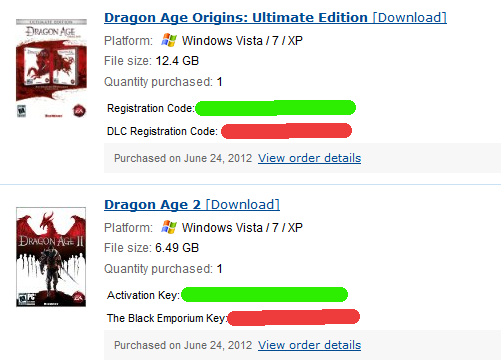The height and width of the screenshot is (364, 501).
Task: View order details for Dragon Age 2
Action: tap(309, 345)
